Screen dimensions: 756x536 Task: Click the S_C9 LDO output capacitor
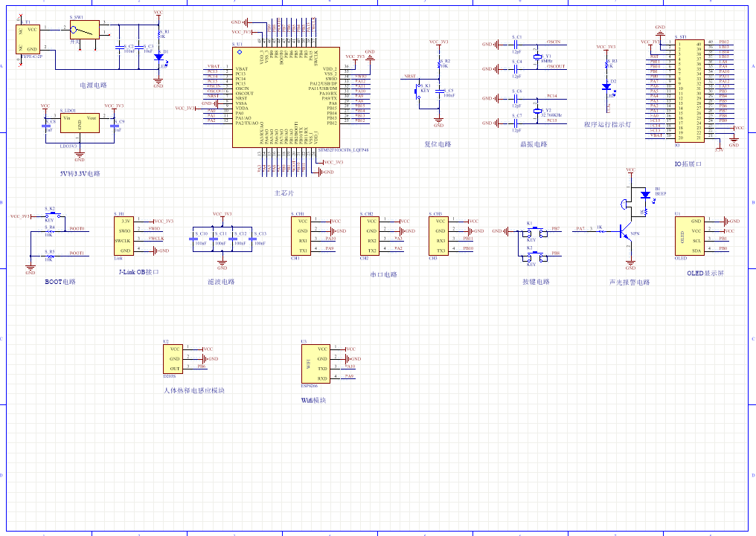pos(115,126)
